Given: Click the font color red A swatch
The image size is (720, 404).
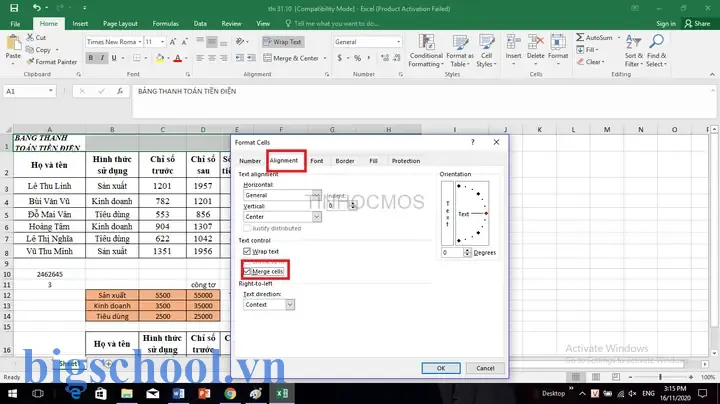Looking at the screenshot, I should 178,58.
